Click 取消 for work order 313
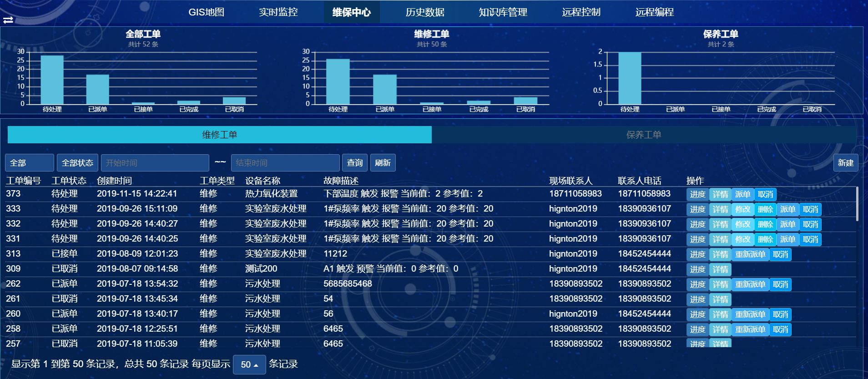 [x=781, y=254]
